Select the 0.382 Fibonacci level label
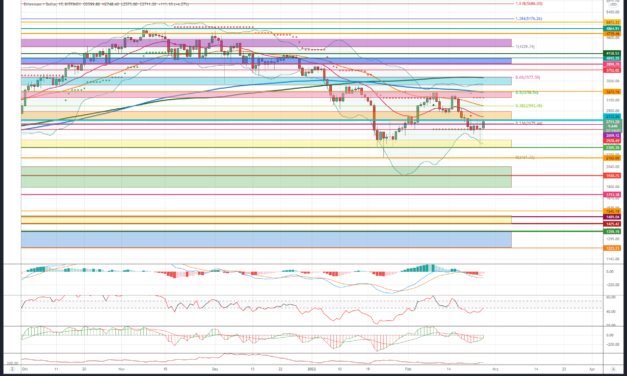 [529, 106]
